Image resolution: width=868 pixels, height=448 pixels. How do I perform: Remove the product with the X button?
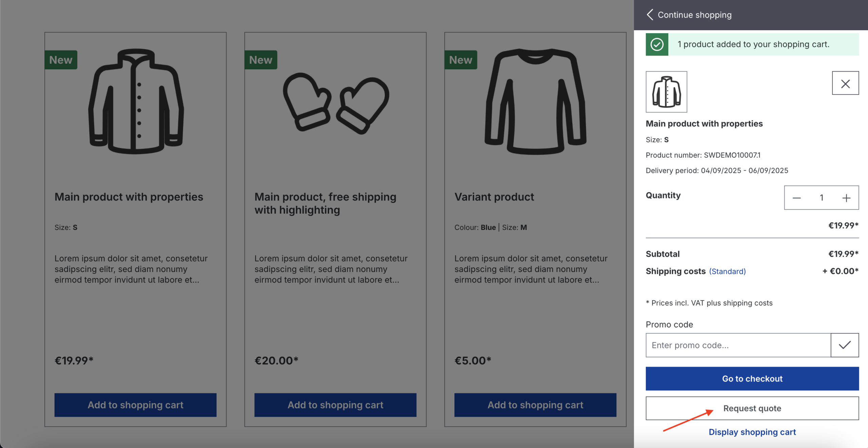point(845,83)
